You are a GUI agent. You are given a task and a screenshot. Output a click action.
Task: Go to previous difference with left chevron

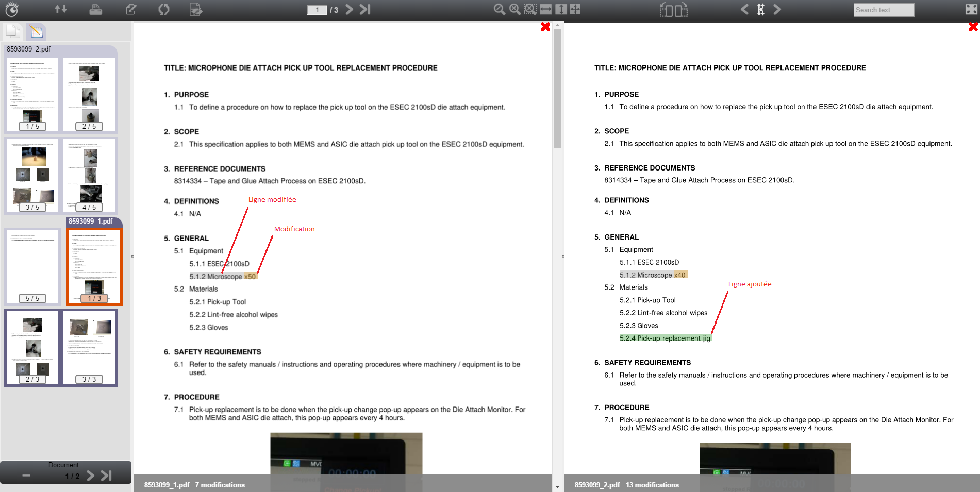(x=744, y=9)
